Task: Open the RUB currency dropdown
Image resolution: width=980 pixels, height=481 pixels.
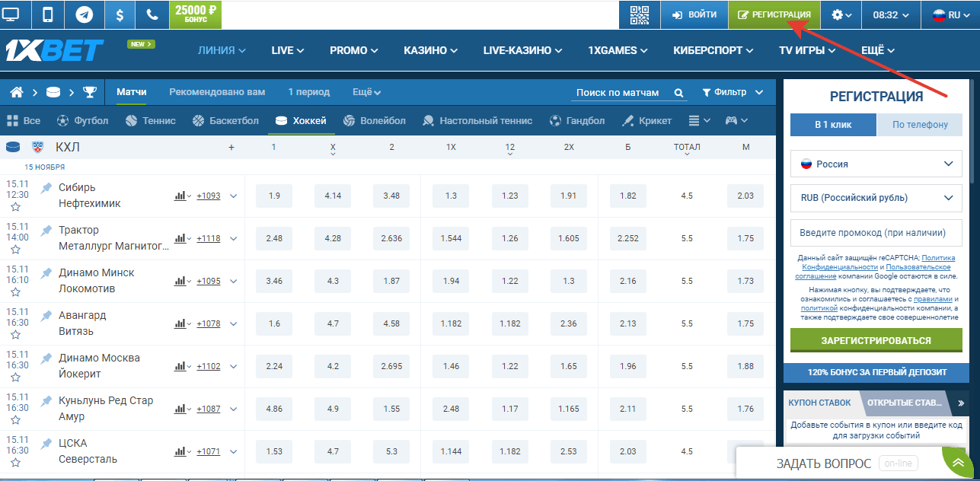Action: [x=877, y=198]
